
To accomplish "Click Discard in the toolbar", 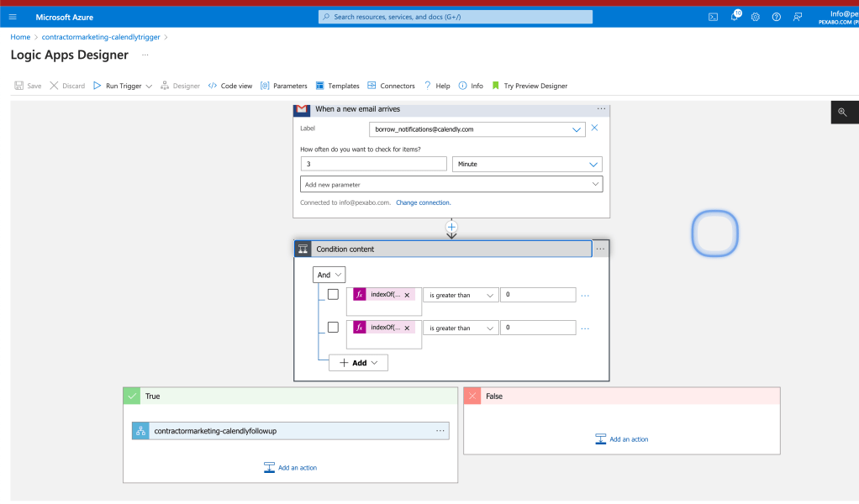I will tap(67, 86).
